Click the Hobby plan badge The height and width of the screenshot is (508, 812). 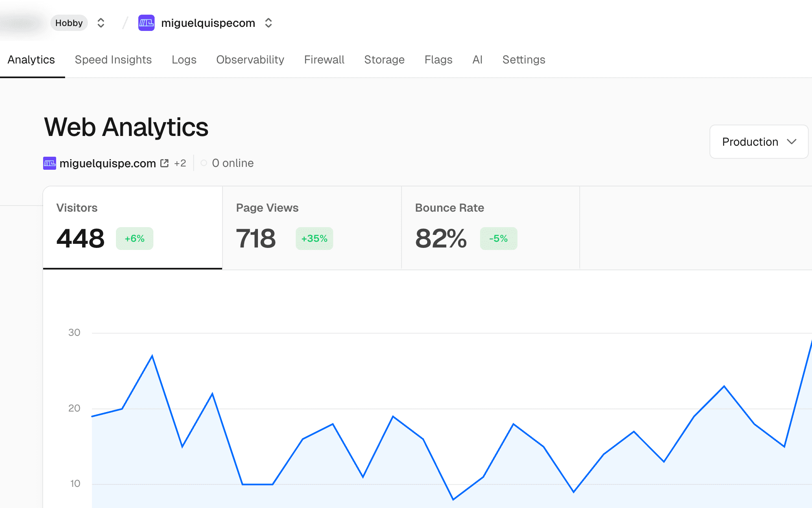click(69, 23)
